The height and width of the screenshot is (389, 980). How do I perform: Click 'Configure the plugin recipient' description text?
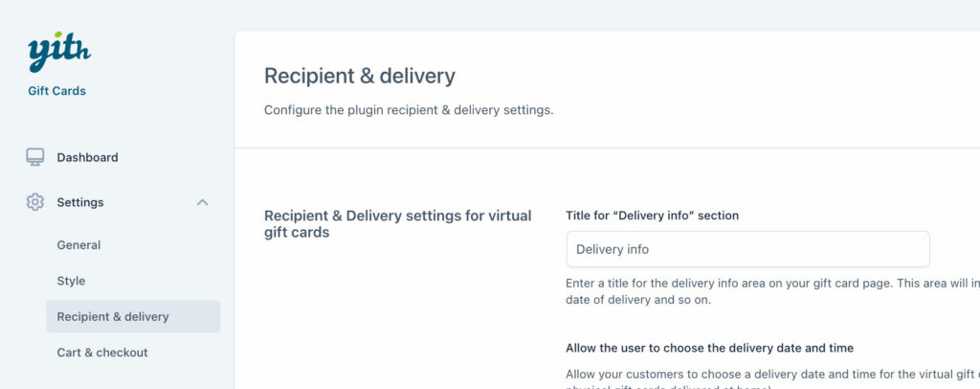click(409, 111)
